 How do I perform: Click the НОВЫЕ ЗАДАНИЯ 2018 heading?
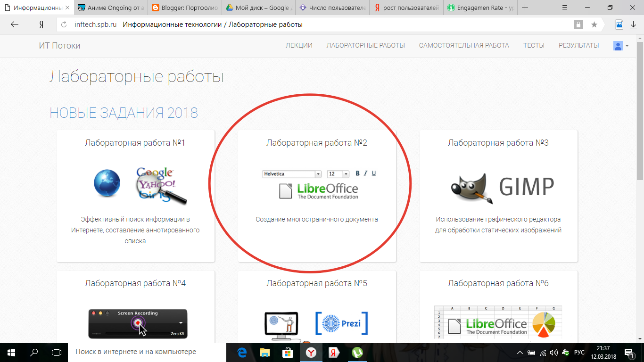point(124,113)
